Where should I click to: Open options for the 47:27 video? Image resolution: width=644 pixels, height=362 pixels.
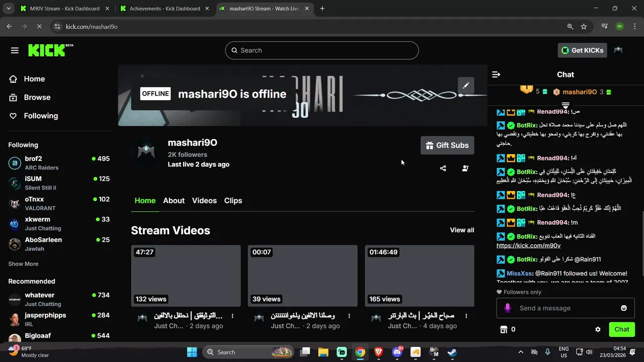coord(232,316)
